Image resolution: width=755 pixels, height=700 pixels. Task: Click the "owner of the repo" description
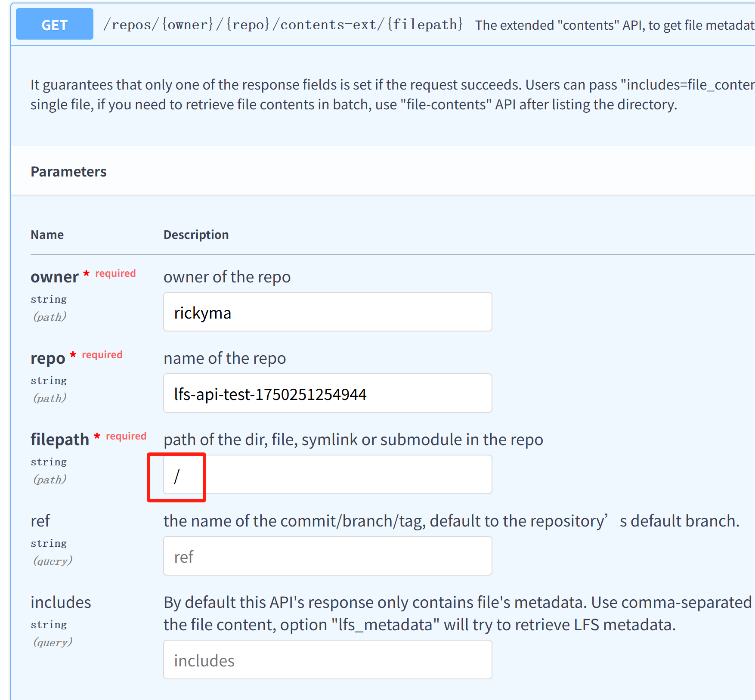pyautogui.click(x=227, y=277)
